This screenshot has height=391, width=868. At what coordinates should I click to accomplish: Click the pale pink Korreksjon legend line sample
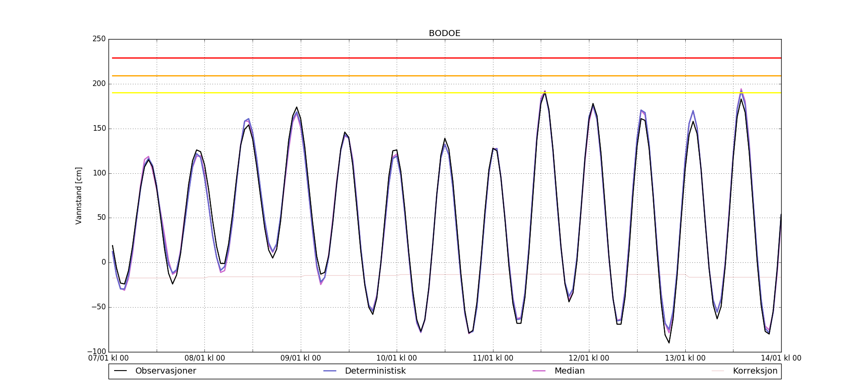point(718,371)
